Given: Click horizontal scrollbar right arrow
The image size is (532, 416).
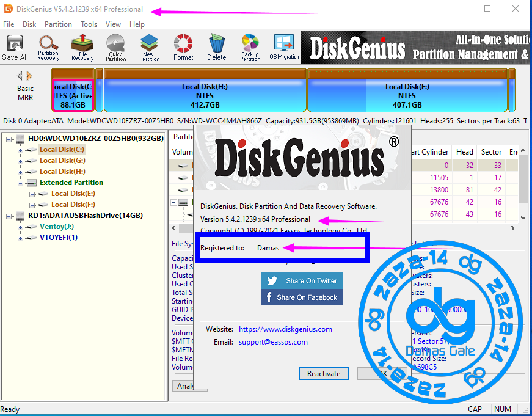Looking at the screenshot, I should (512, 228).
